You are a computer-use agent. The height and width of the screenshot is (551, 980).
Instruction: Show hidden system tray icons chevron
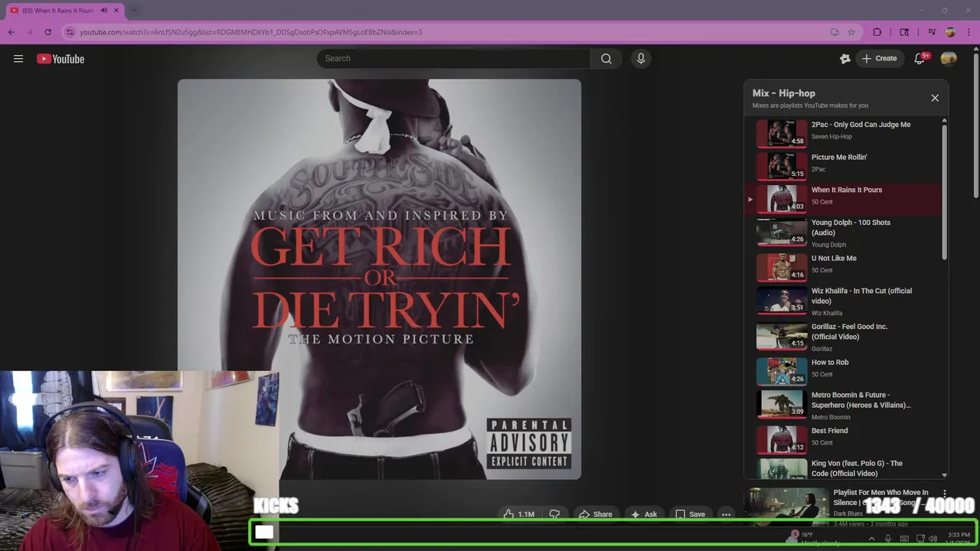tap(871, 539)
